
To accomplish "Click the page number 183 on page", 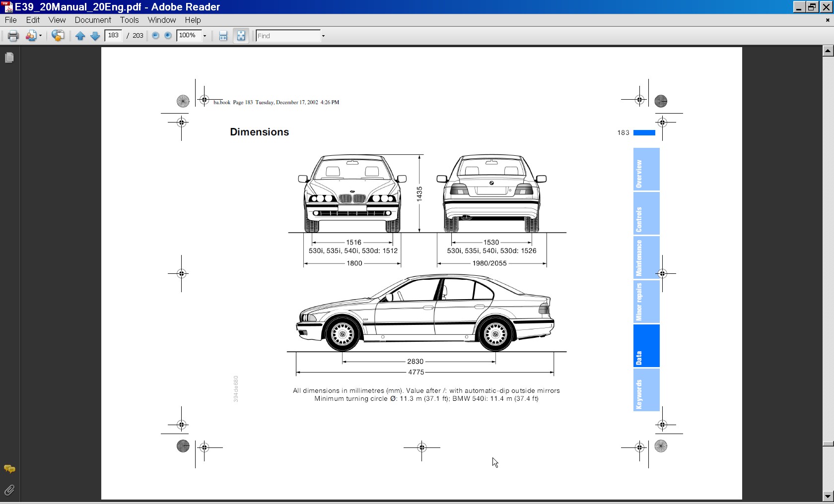I will coord(623,132).
